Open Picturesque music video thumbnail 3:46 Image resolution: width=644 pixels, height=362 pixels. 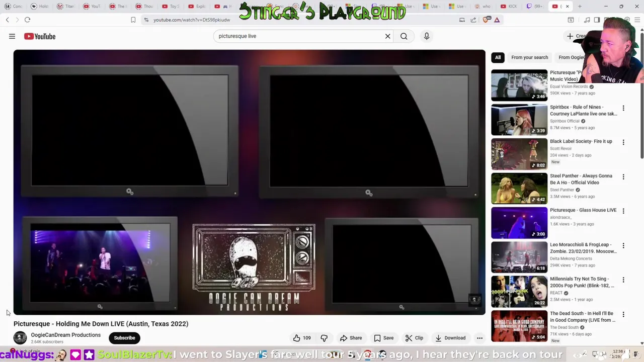coord(519,85)
